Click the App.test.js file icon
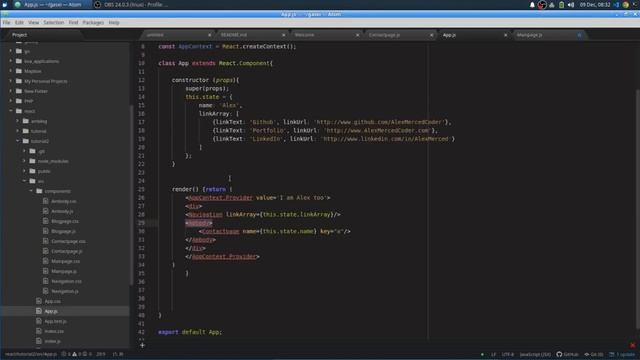The width and height of the screenshot is (640, 360). pyautogui.click(x=39, y=321)
